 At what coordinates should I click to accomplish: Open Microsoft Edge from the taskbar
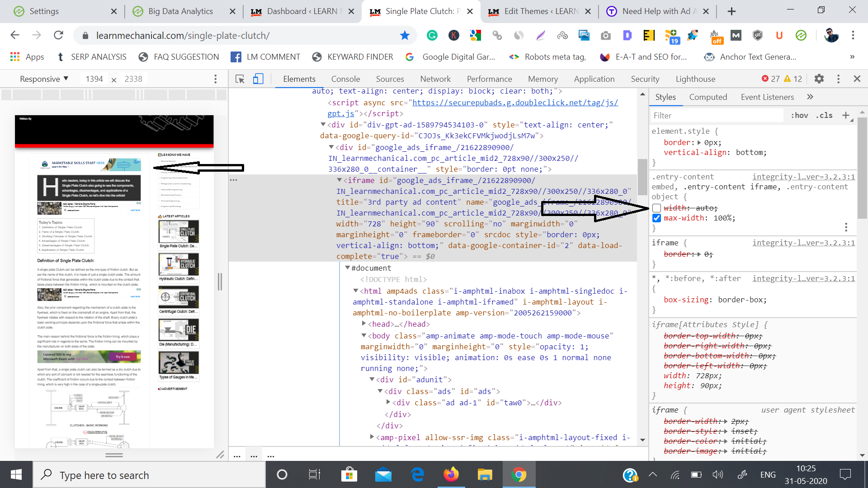[x=417, y=475]
